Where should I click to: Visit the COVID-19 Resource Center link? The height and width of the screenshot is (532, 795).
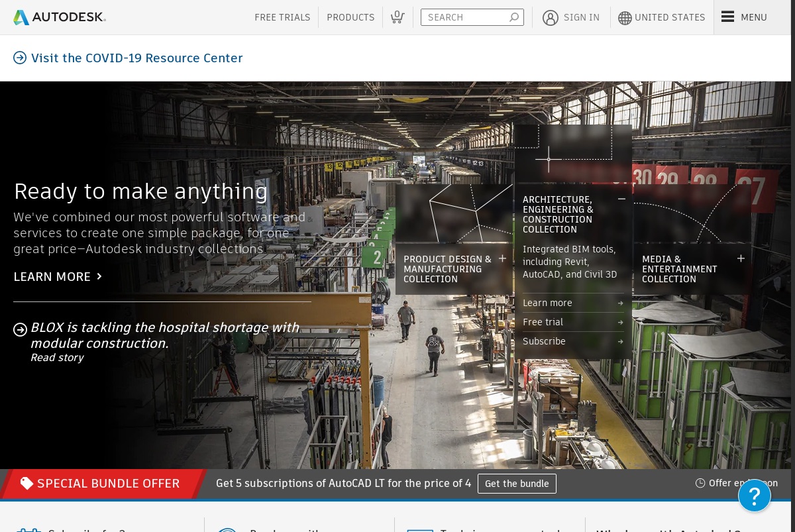pos(137,58)
